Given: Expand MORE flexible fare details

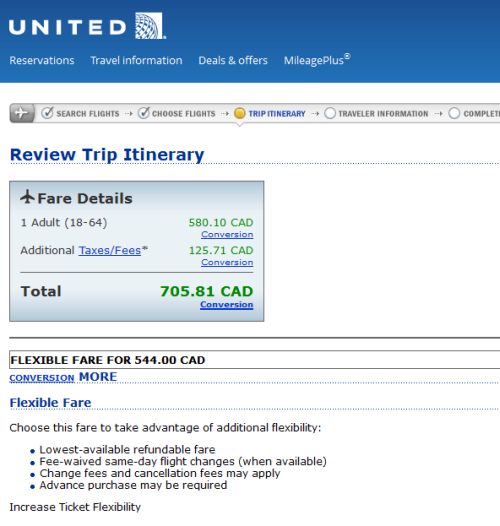Looking at the screenshot, I should coord(98,377).
